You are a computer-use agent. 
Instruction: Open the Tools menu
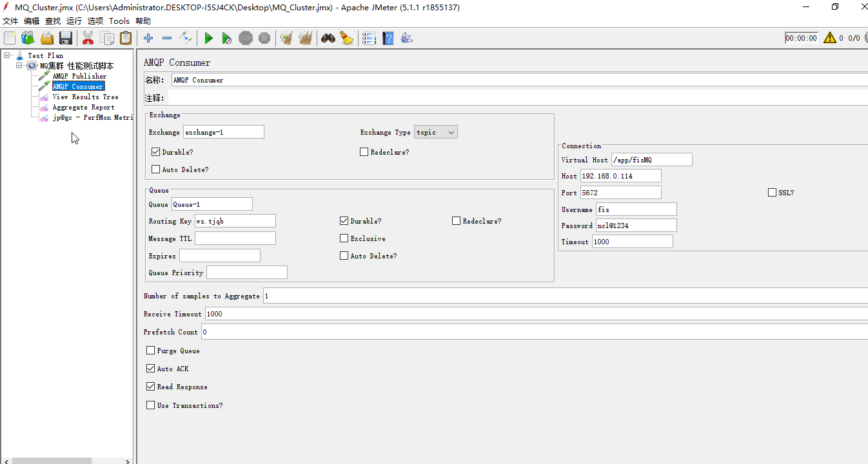click(119, 21)
